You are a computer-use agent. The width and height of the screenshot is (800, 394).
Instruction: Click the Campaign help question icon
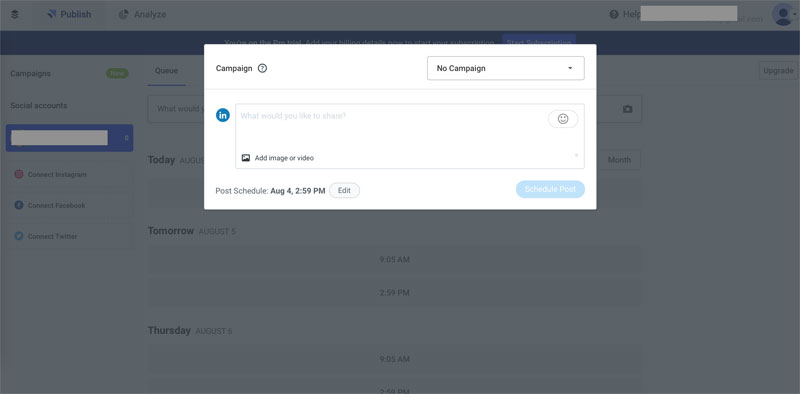pos(262,68)
